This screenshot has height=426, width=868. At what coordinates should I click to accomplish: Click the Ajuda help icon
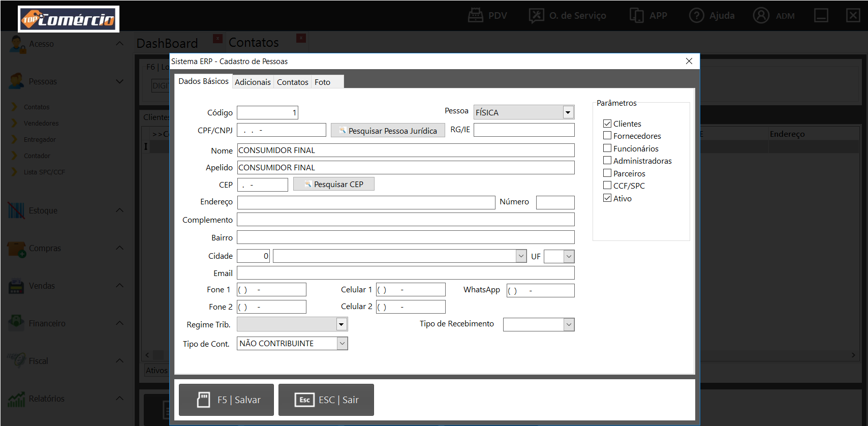tap(696, 15)
